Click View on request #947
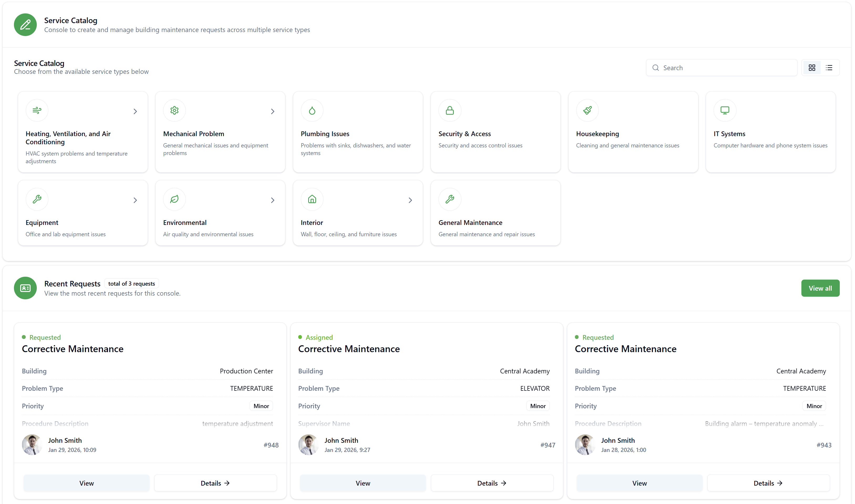855x504 pixels. (363, 483)
